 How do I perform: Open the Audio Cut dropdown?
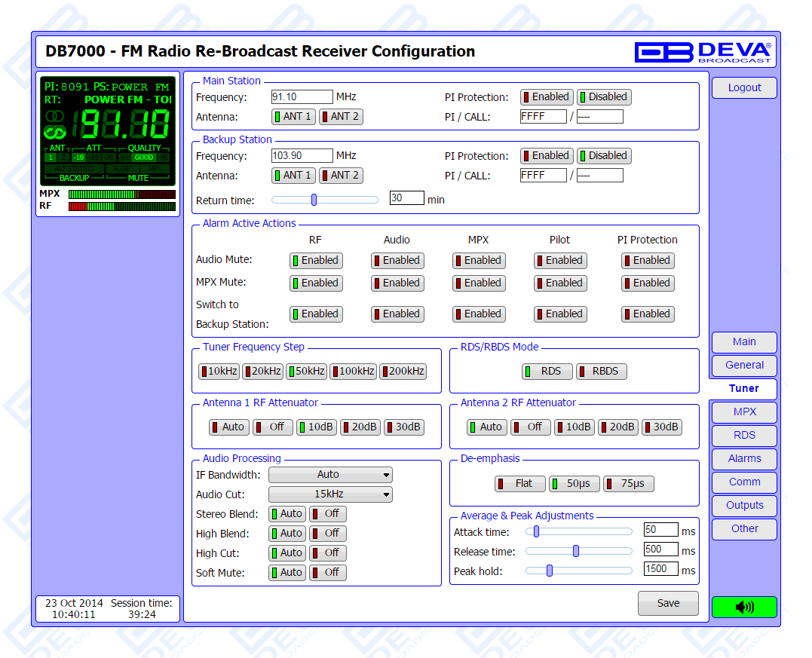coord(330,494)
